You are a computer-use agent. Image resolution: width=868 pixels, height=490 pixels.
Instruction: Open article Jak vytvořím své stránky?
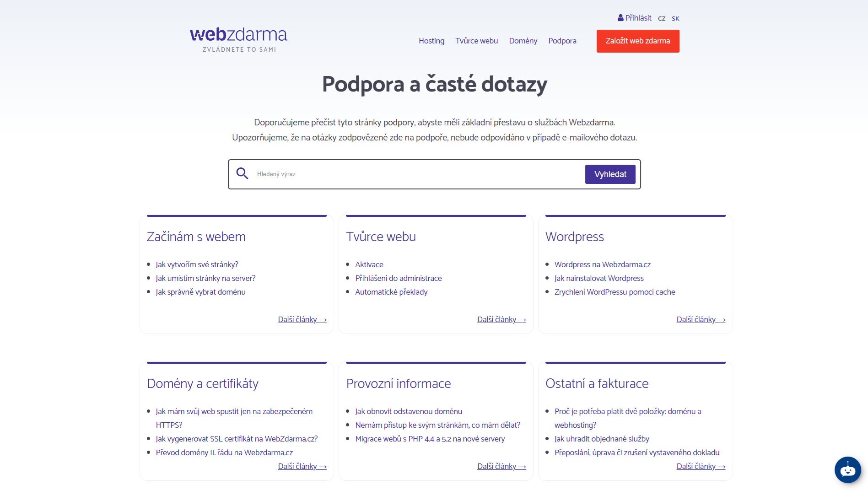pos(197,264)
